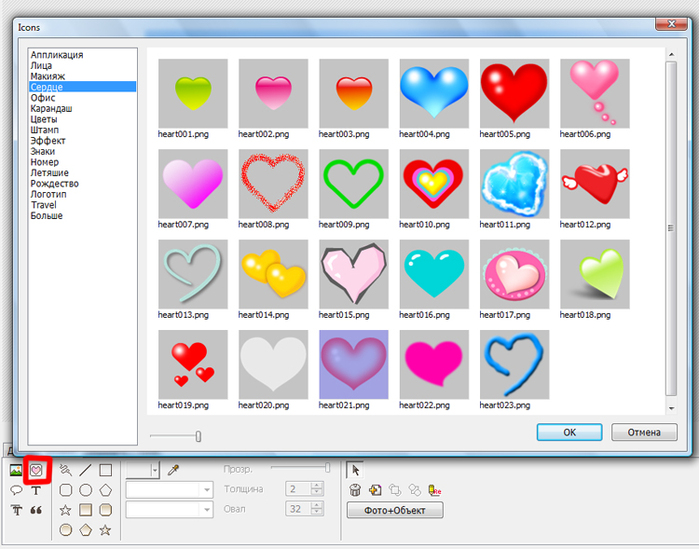Choose the heart001.png green heart
Image resolution: width=699 pixels, height=549 pixels.
[193, 94]
